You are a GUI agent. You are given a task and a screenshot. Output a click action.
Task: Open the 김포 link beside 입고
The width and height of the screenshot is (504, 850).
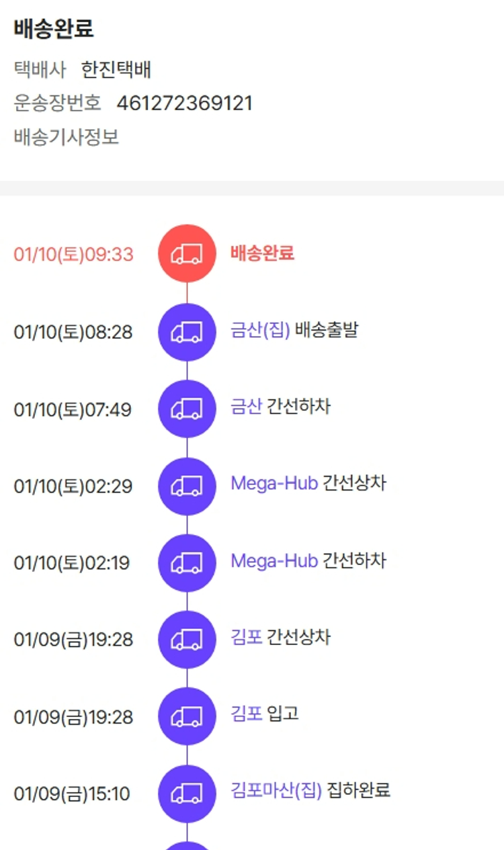pyautogui.click(x=245, y=714)
